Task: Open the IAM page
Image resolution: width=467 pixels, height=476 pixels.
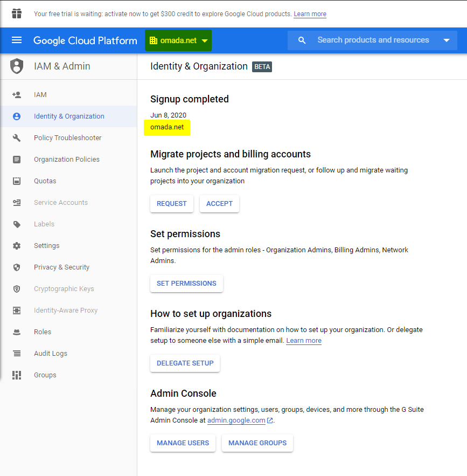Action: point(68,95)
